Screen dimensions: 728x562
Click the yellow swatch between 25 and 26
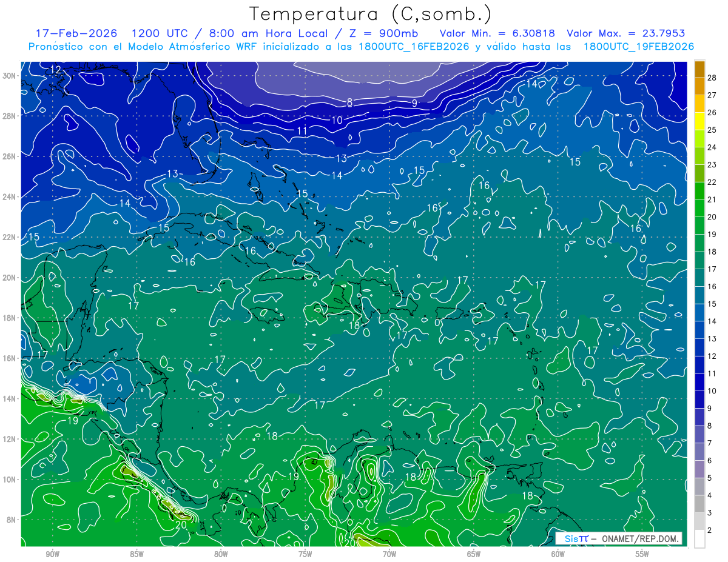699,121
